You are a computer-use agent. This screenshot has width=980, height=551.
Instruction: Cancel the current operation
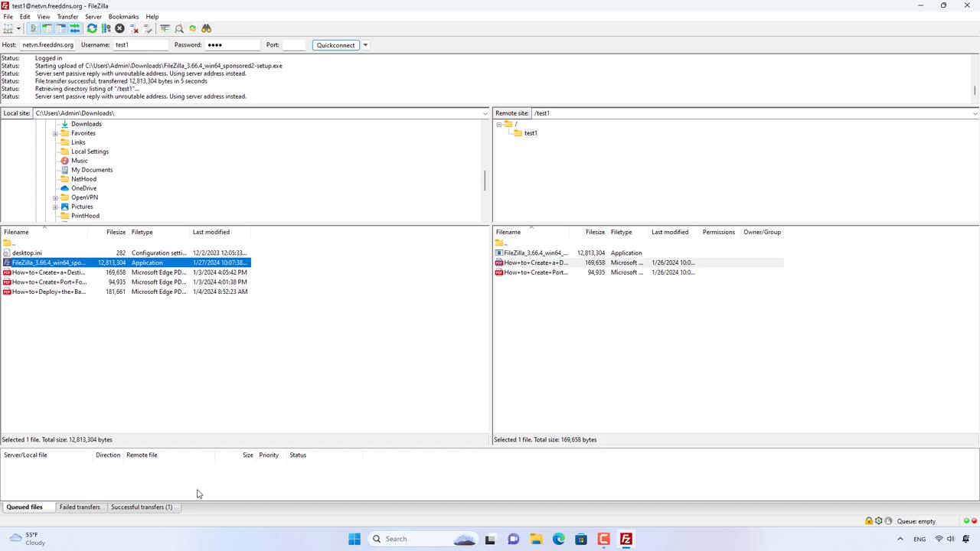tap(119, 28)
